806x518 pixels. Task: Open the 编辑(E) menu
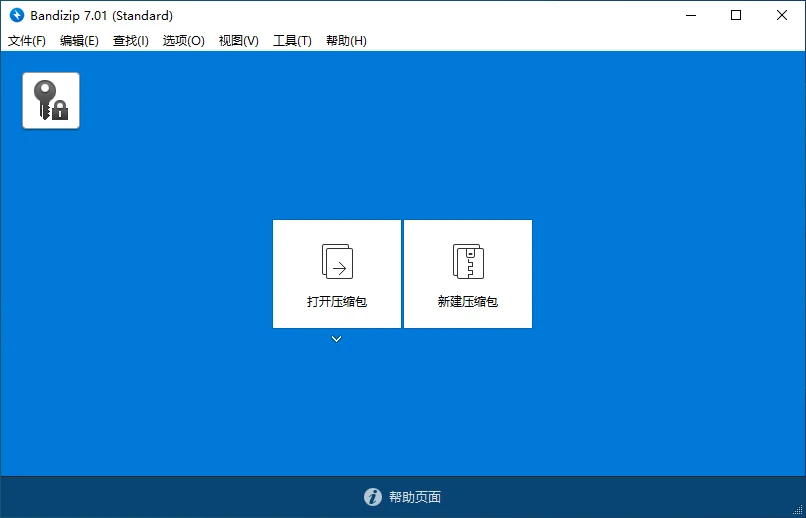79,41
